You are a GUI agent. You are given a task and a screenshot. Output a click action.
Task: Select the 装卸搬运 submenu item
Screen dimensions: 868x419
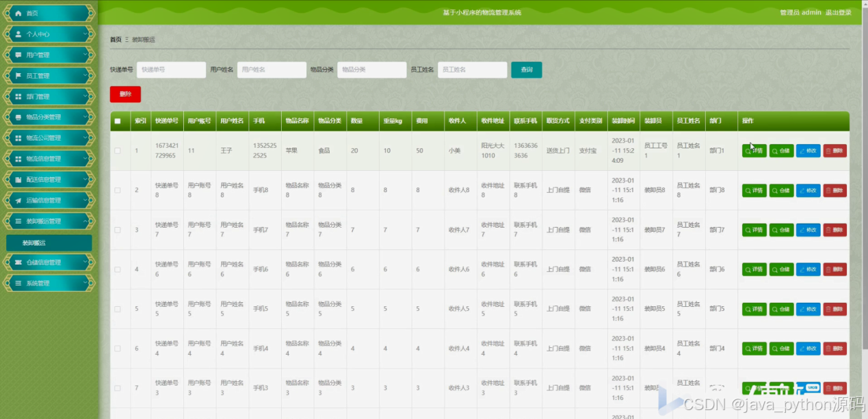49,243
